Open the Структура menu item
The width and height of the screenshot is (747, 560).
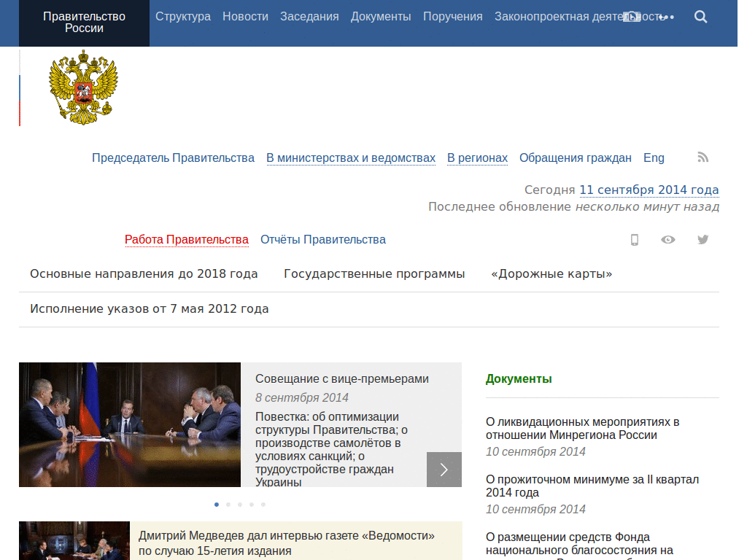click(182, 16)
